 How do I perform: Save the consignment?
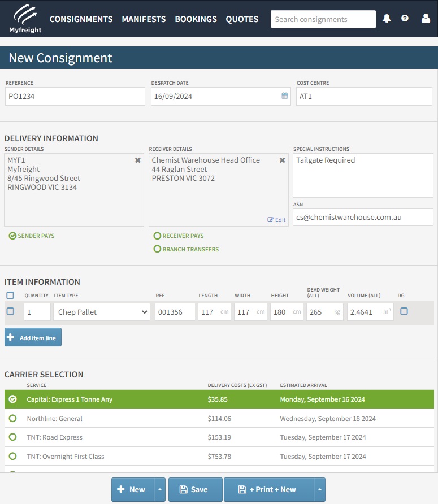point(196,489)
